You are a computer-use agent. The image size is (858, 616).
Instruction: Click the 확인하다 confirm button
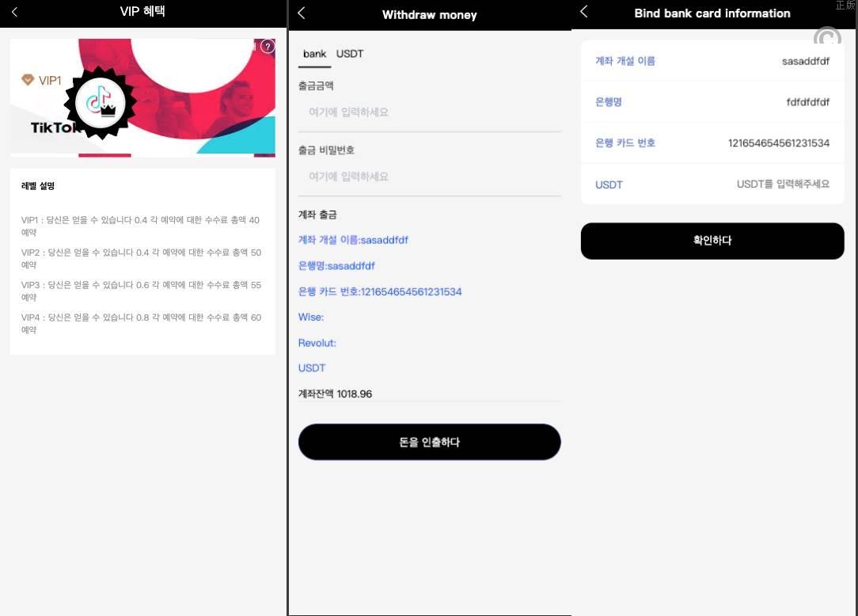pyautogui.click(x=712, y=241)
